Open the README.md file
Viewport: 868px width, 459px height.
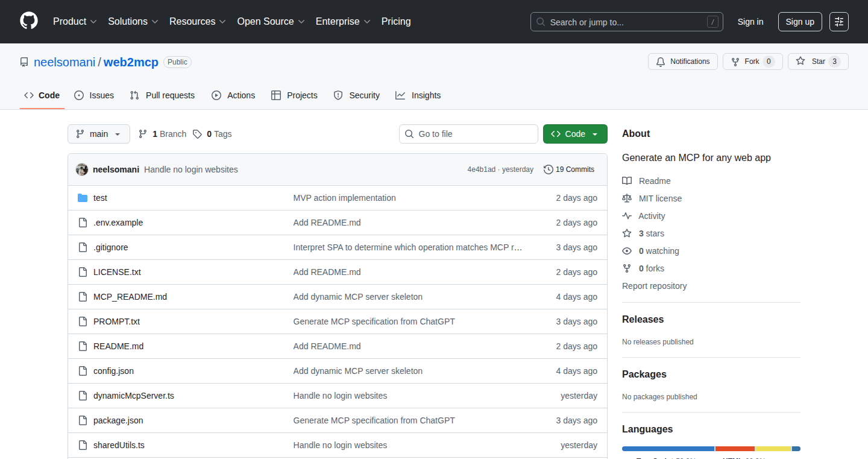click(x=118, y=346)
